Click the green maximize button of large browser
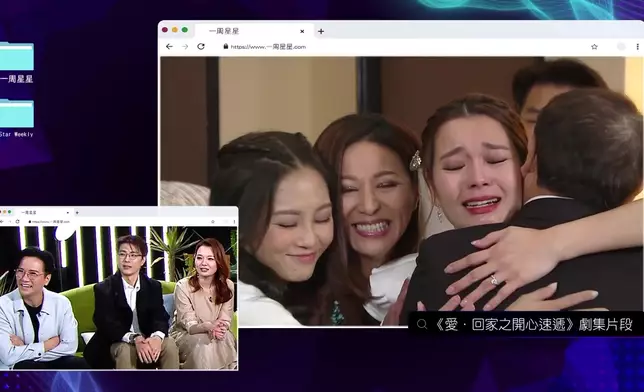Screen dimensions: 644x392 pyautogui.click(x=185, y=30)
